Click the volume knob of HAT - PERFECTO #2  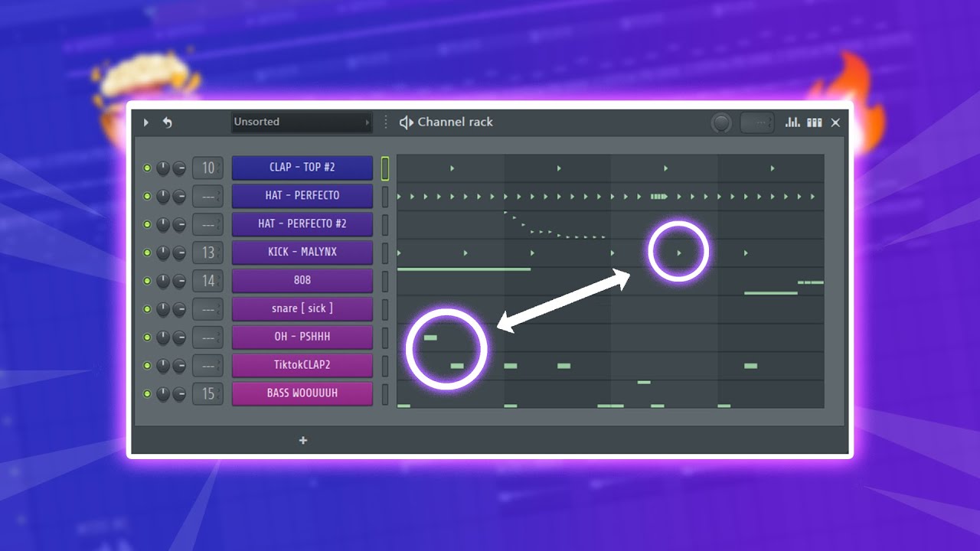coord(179,224)
